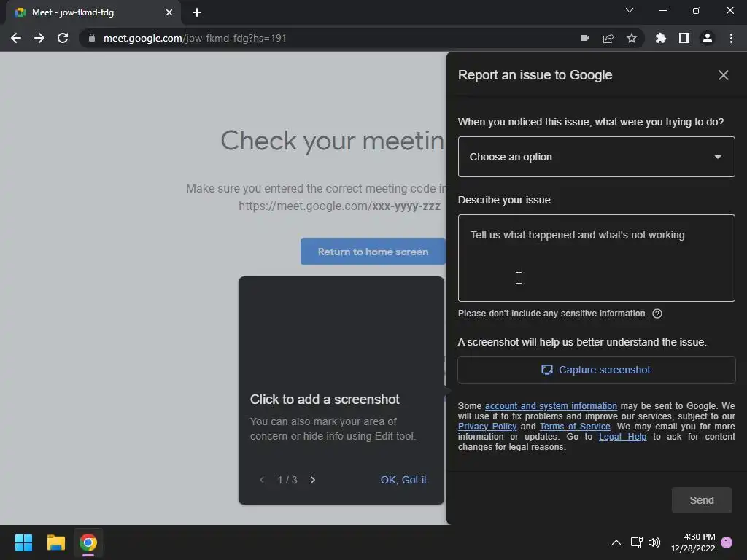The image size is (747, 560).
Task: Open the Terms of Service link
Action: pos(575,426)
